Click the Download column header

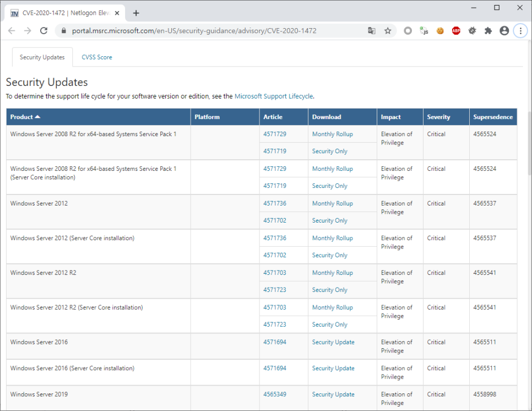click(343, 117)
